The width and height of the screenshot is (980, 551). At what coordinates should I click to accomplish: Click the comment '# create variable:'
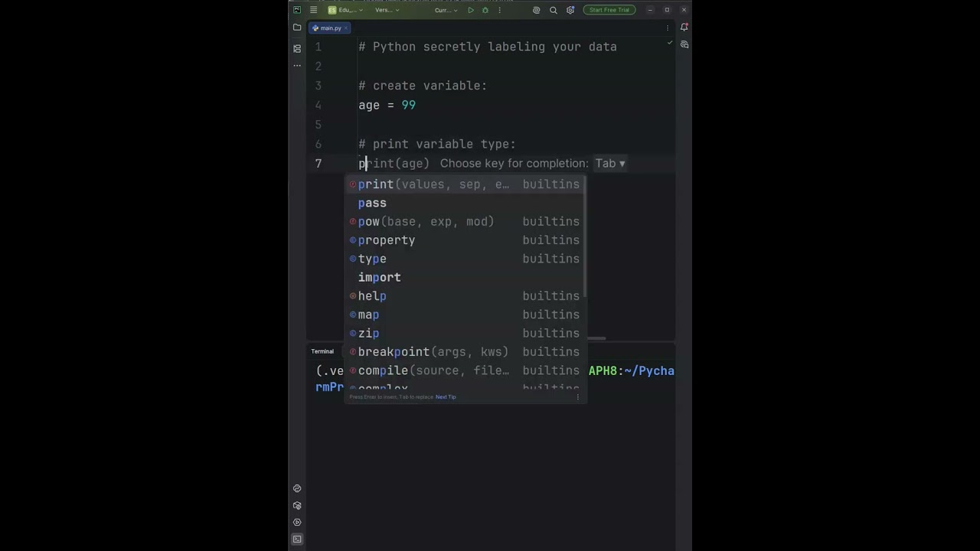423,86
